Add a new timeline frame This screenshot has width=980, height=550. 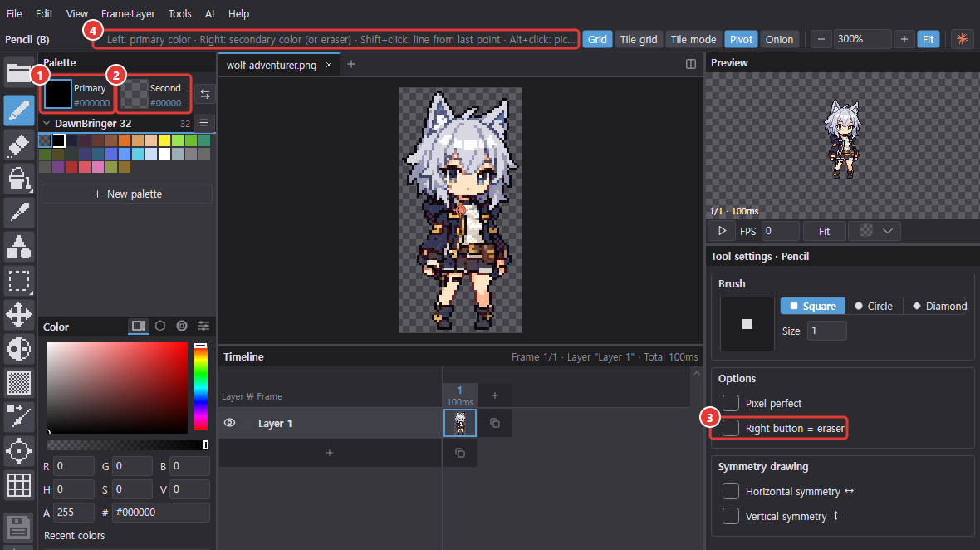(x=495, y=395)
